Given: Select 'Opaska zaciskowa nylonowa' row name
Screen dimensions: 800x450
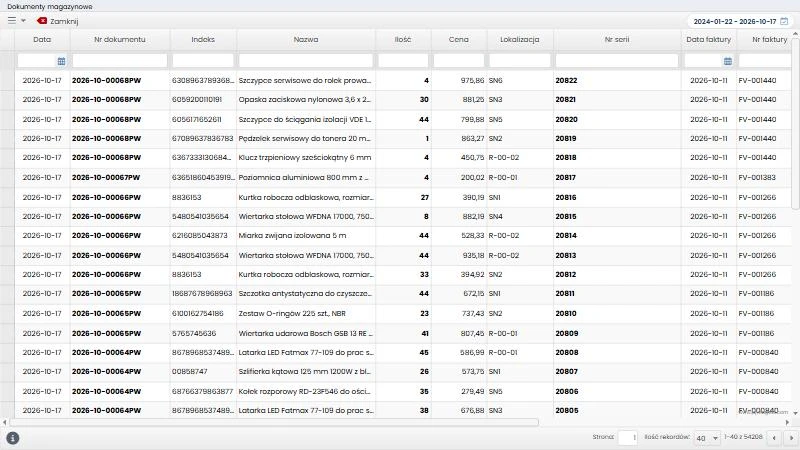Looking at the screenshot, I should tap(305, 99).
